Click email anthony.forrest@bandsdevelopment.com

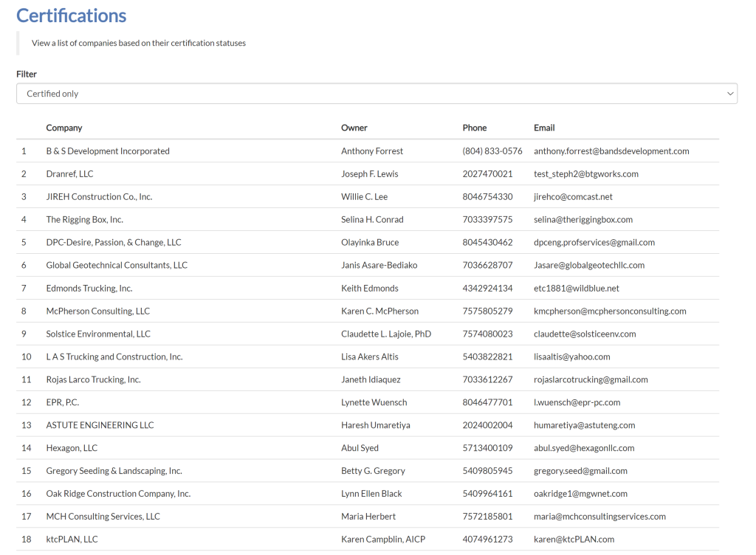click(611, 151)
